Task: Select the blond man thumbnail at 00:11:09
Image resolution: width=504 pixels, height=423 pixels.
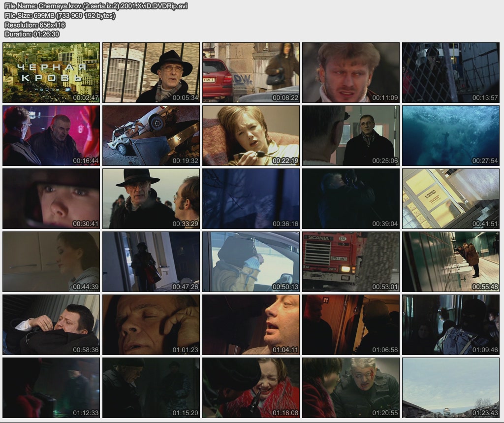Action: coord(350,73)
